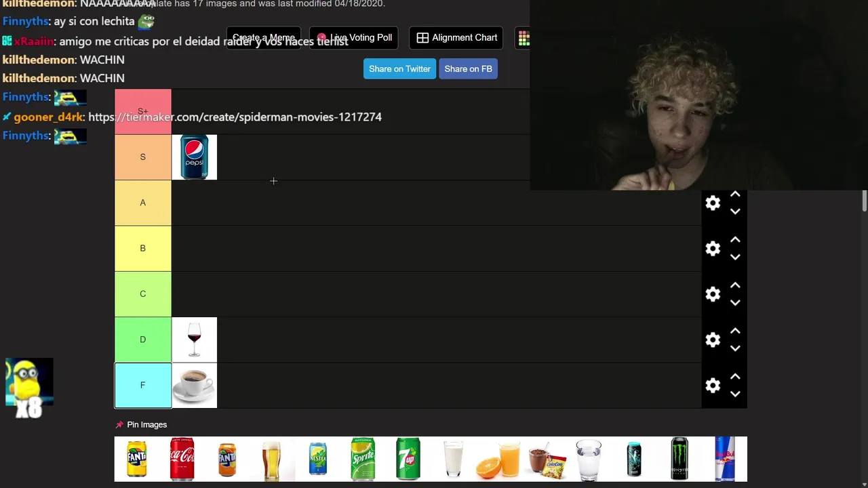Click the page vertical scrollbar

[865, 201]
